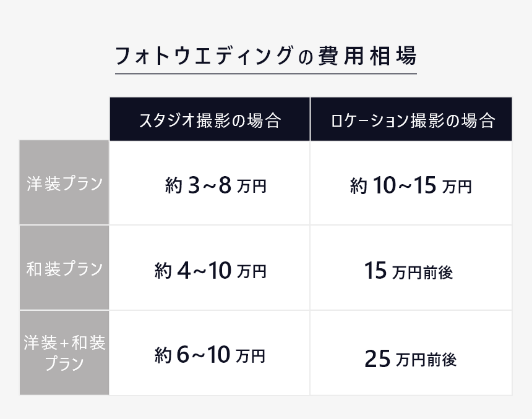532x419 pixels.
Task: Select the 15万円前後 cell
Action: 411,268
